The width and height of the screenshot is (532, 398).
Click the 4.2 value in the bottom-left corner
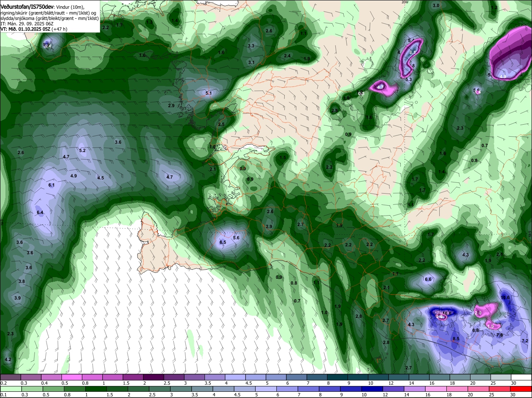(7, 359)
